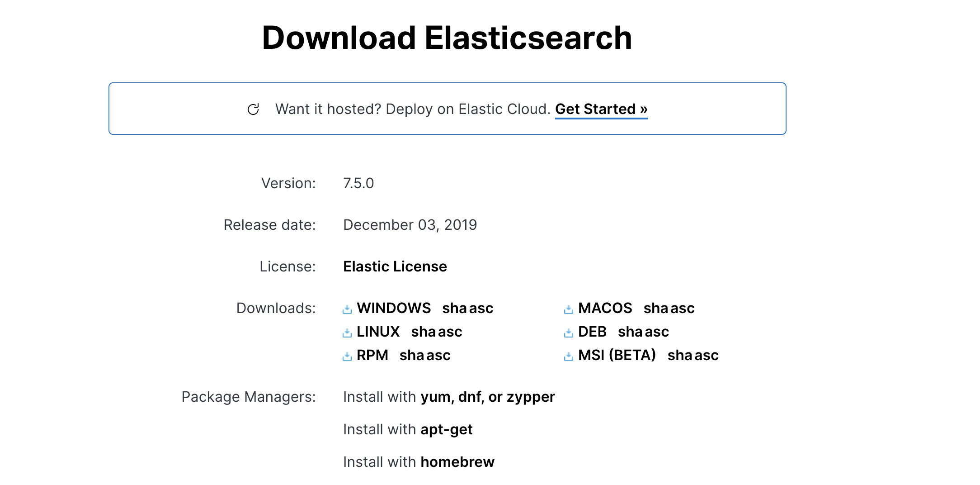Click the 'Version:' label
This screenshot has width=980, height=485.
pyautogui.click(x=288, y=183)
